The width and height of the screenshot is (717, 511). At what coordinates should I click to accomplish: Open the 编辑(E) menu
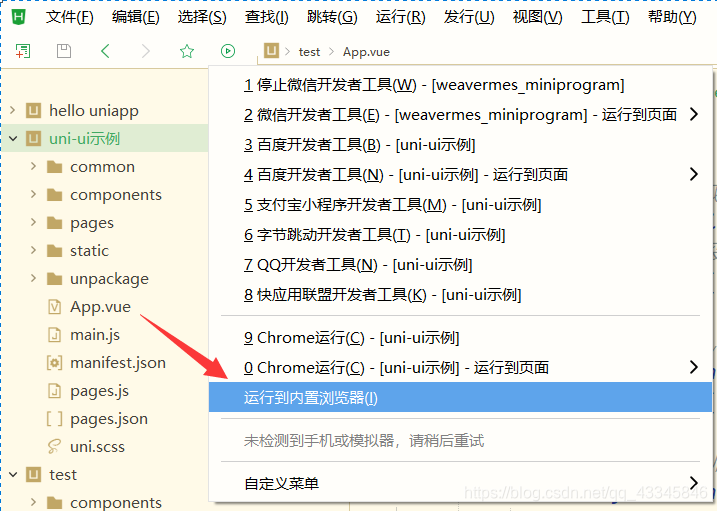click(136, 17)
